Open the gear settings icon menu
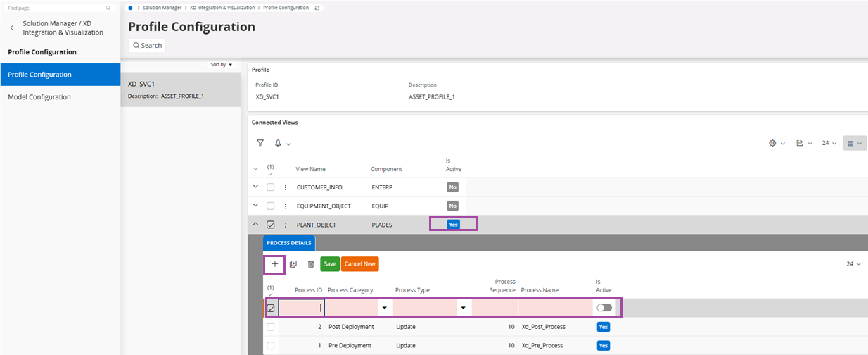This screenshot has height=355, width=868. (772, 143)
